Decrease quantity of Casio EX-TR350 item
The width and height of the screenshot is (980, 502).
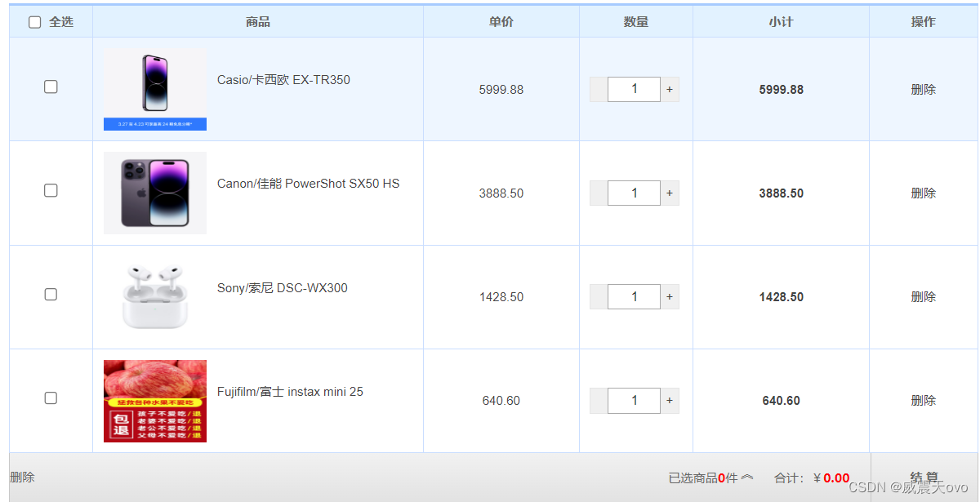tap(599, 89)
